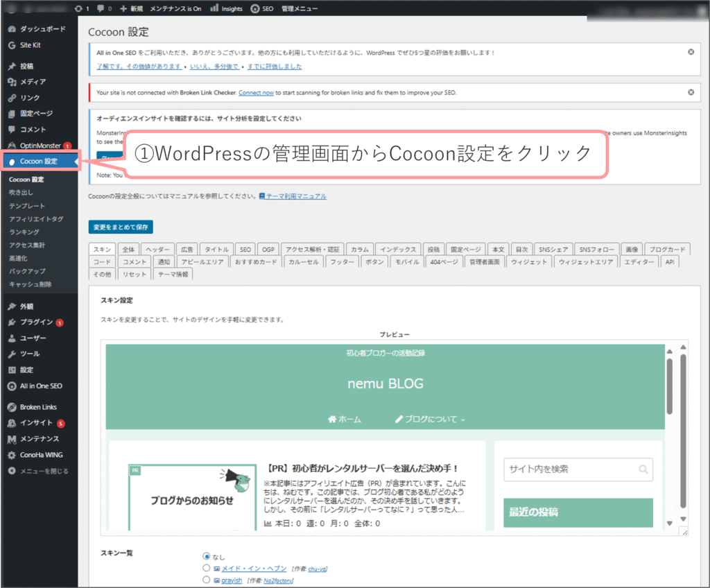Expand the ブログについて dropdown in preview
This screenshot has width=710, height=588.
430,420
